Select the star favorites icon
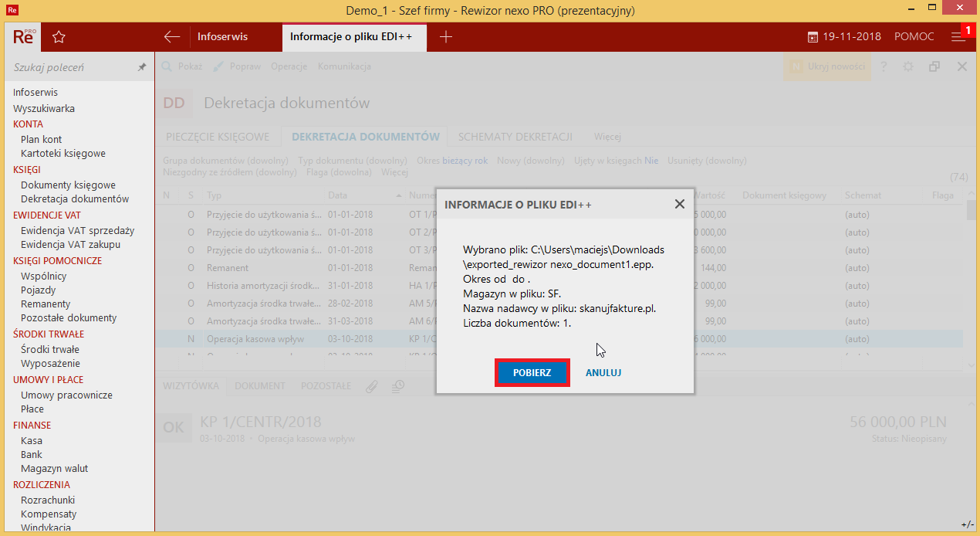 point(58,36)
